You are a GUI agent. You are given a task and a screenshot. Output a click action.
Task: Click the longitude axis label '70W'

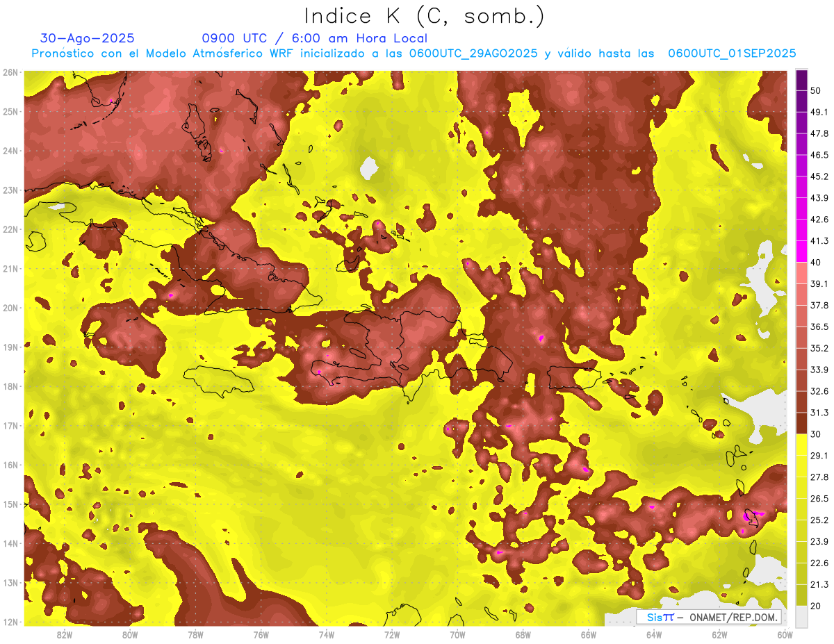[457, 634]
